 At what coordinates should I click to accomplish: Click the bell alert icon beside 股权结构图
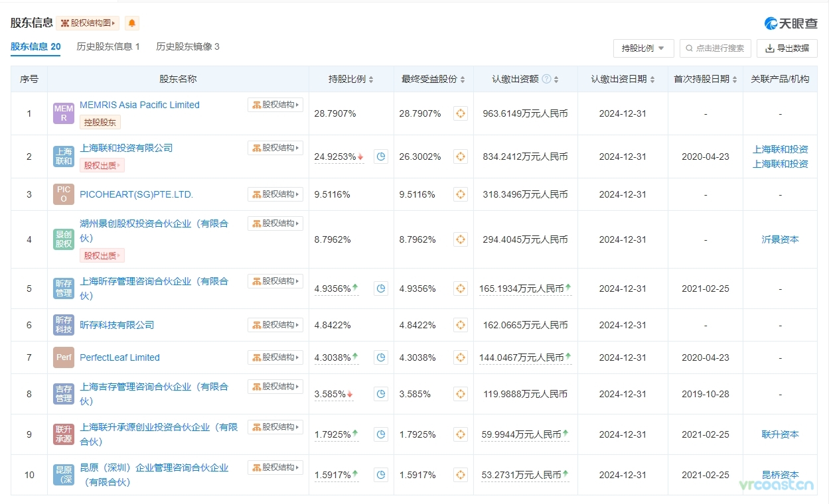(x=132, y=23)
